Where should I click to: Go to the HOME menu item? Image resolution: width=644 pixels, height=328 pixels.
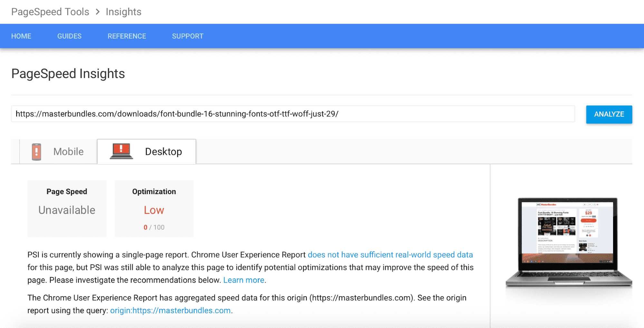pos(21,36)
